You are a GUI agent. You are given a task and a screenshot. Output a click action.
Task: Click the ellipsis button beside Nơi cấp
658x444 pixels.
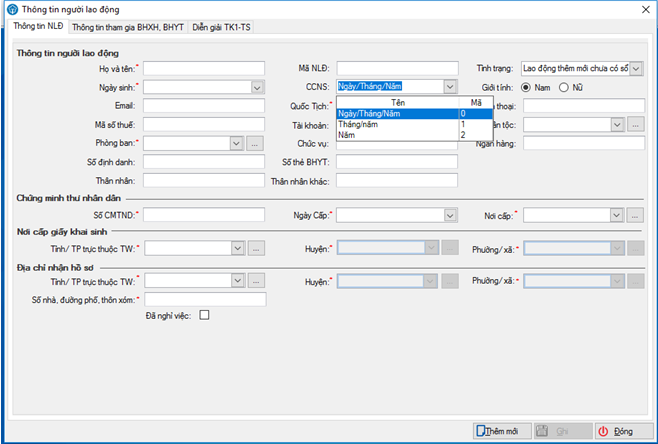[635, 214]
